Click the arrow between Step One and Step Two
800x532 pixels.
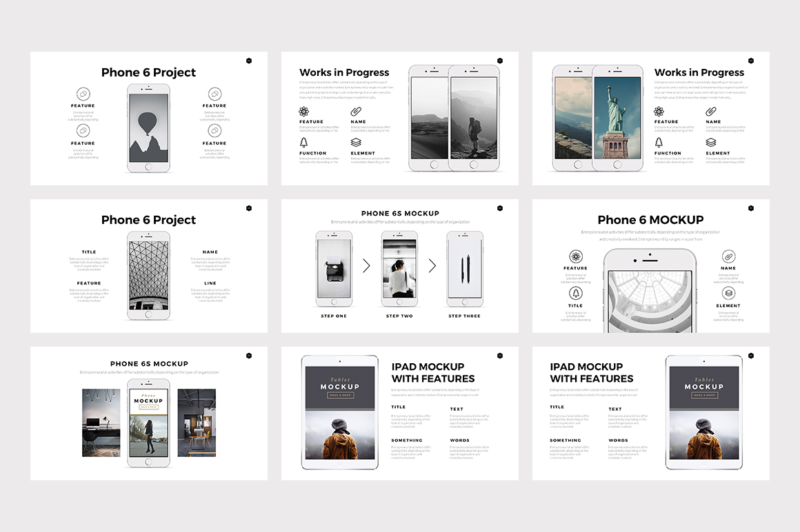click(x=366, y=265)
